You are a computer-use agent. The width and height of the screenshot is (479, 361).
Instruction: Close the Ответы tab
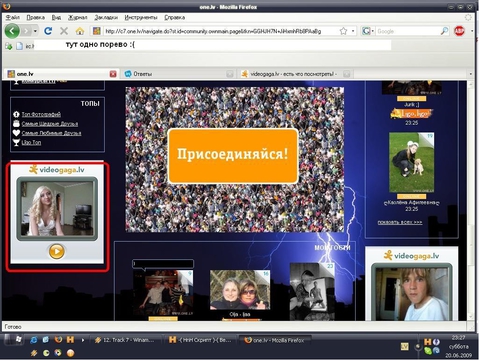click(230, 74)
